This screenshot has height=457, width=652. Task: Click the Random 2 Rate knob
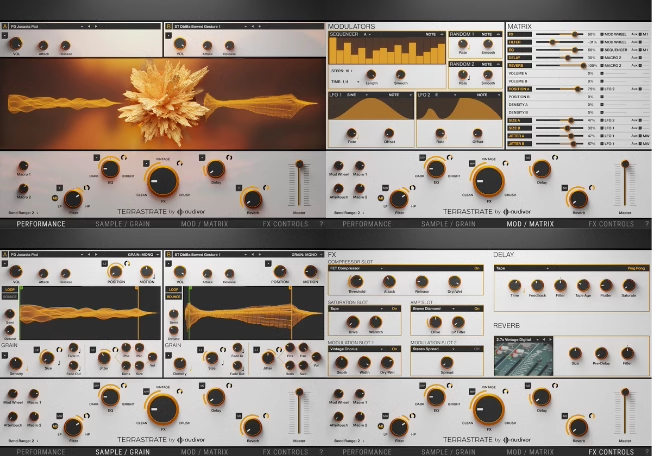(x=463, y=74)
